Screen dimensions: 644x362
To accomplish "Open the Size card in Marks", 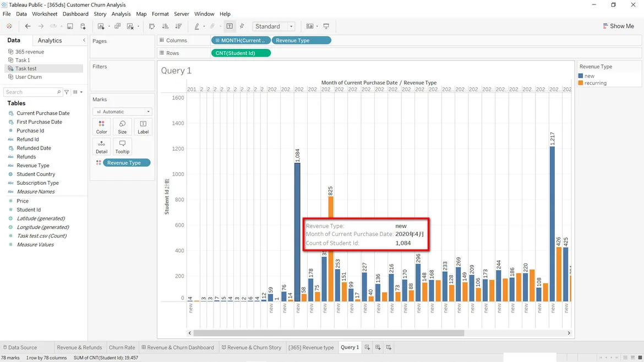I will click(x=122, y=127).
